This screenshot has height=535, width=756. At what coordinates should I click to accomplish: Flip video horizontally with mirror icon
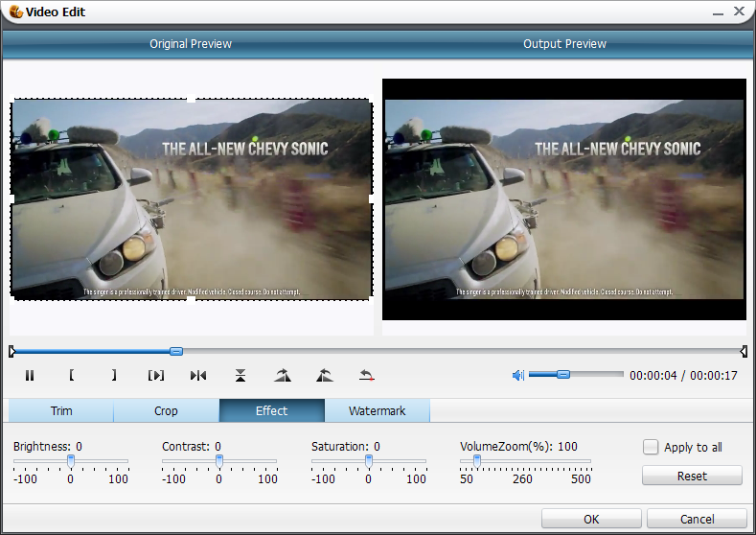point(198,375)
